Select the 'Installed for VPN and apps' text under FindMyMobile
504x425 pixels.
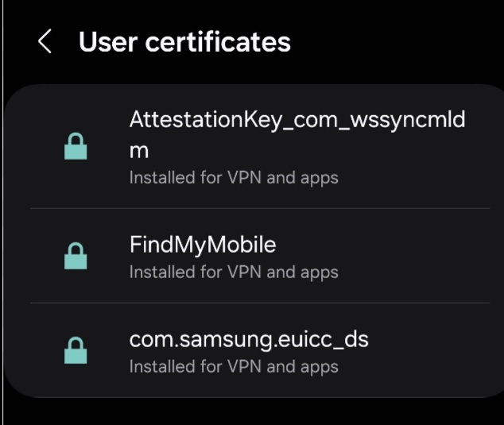click(234, 272)
